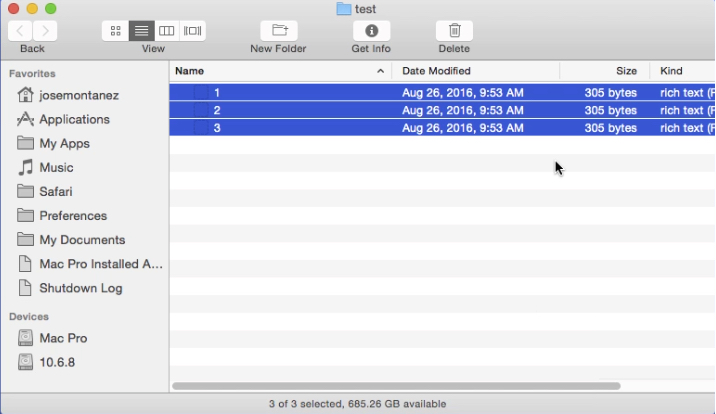Viewport: 716px width, 414px height.
Task: Open the My Documents sidebar folder
Action: [x=71, y=240]
